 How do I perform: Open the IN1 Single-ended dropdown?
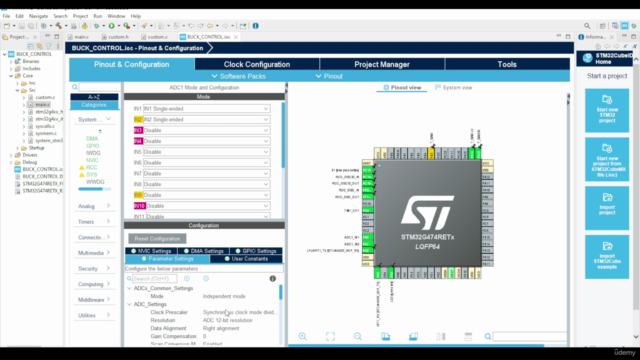pos(206,109)
